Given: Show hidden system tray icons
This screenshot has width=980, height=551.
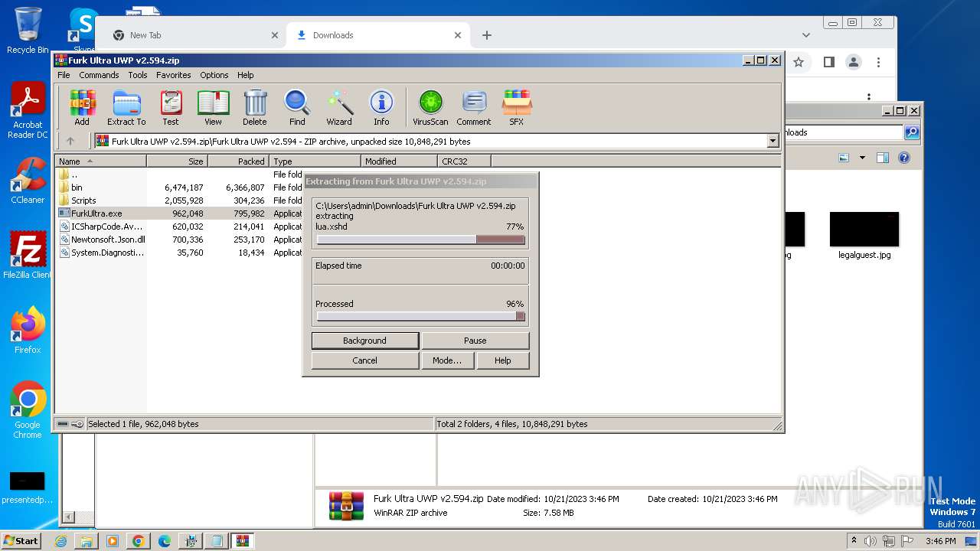Looking at the screenshot, I should tap(854, 540).
